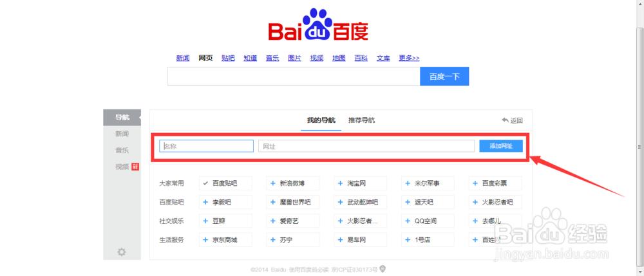Open the settings gear in sidebar

point(122,252)
